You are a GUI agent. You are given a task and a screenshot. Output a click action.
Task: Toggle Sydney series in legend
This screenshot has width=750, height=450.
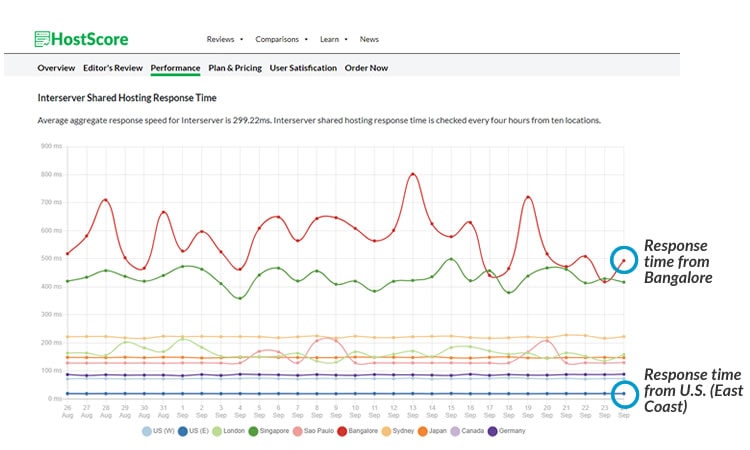(x=397, y=431)
